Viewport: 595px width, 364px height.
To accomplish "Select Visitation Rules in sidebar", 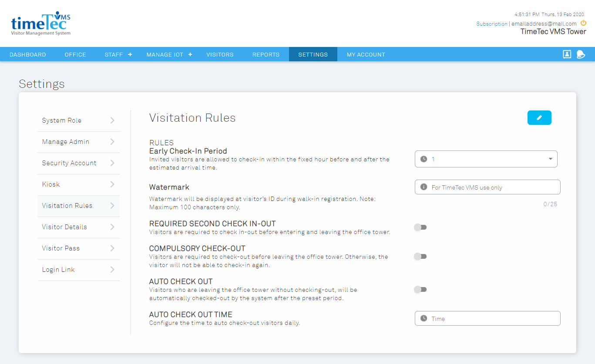I will click(78, 206).
